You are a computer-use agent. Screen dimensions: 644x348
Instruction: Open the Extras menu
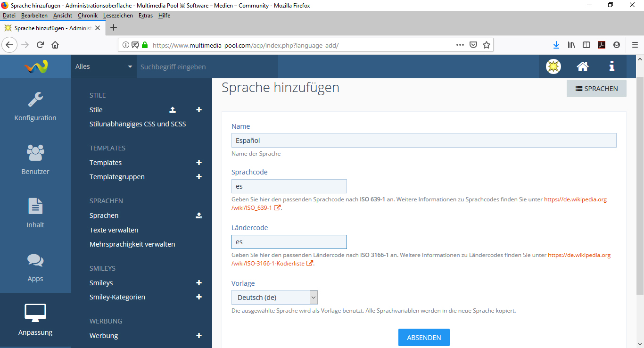[146, 16]
